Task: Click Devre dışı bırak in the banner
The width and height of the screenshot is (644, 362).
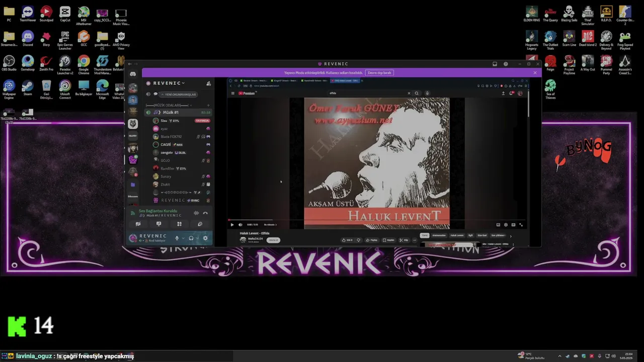Action: click(379, 73)
